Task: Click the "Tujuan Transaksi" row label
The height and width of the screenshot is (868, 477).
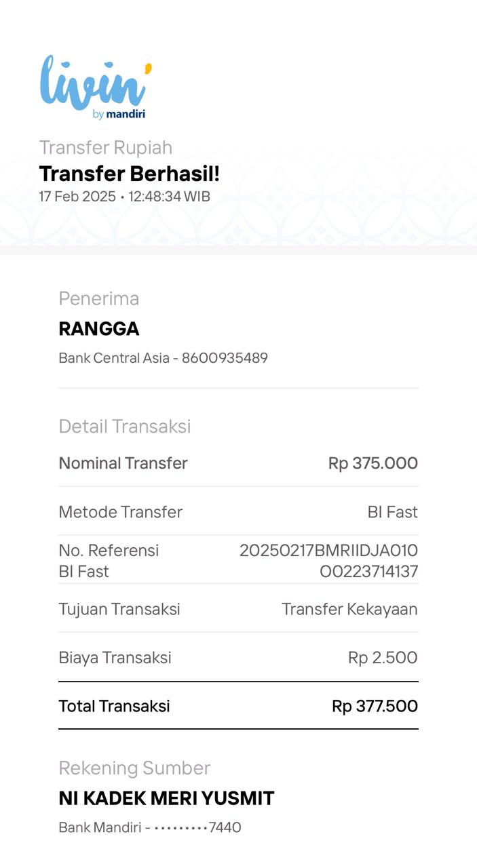Action: [119, 609]
